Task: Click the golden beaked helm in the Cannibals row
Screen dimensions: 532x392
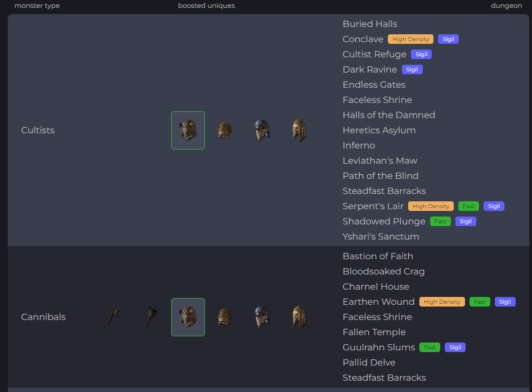Action: coord(298,317)
